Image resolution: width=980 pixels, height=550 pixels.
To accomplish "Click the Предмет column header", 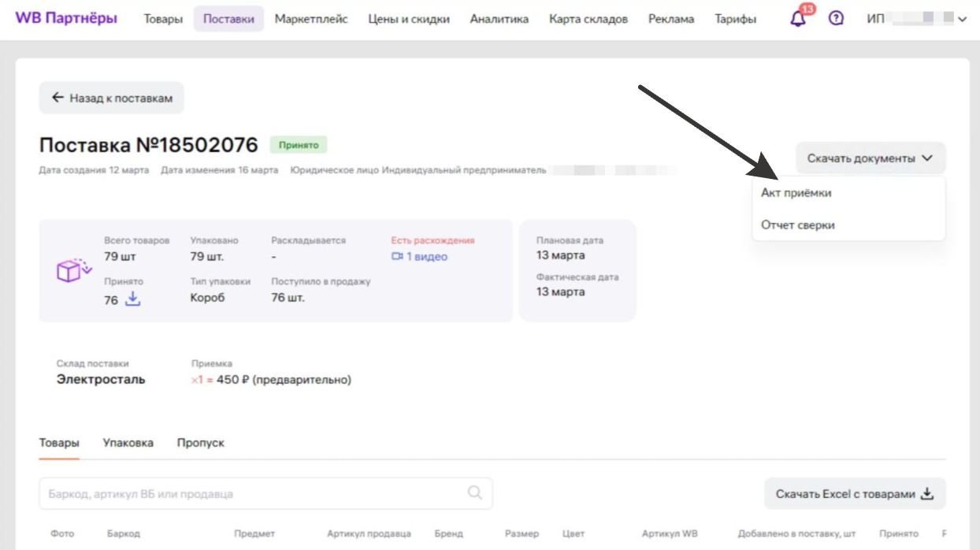I will click(x=254, y=533).
